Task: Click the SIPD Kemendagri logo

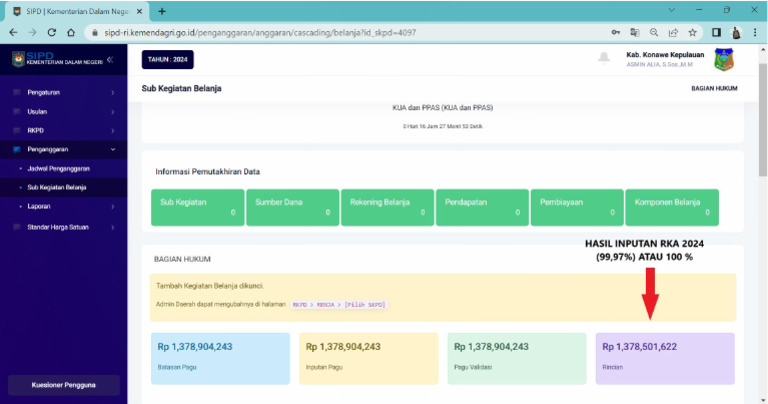Action: click(x=40, y=59)
